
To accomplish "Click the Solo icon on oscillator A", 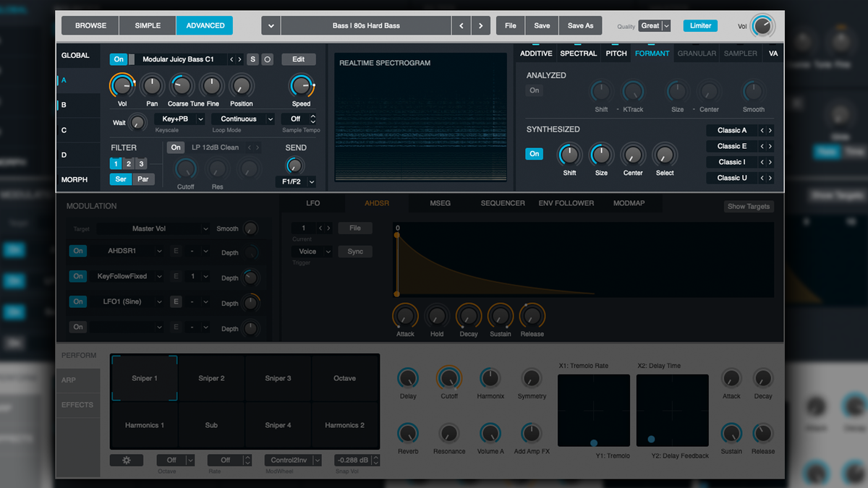I will (252, 59).
